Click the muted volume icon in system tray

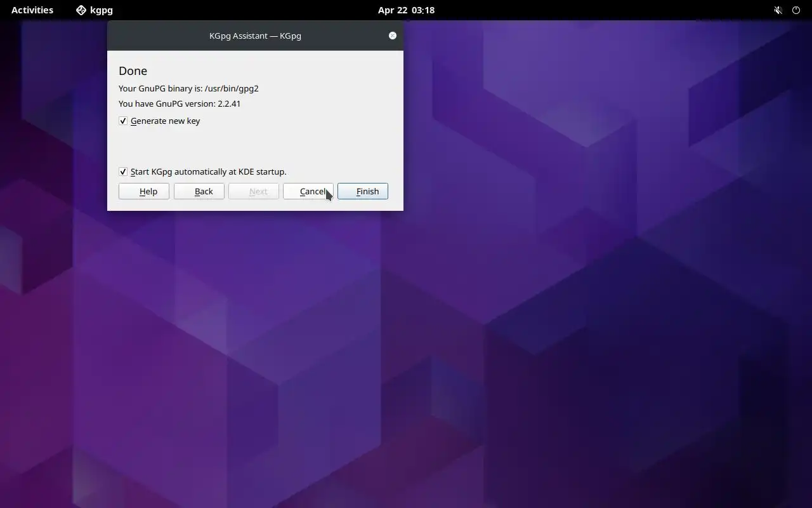(x=778, y=10)
